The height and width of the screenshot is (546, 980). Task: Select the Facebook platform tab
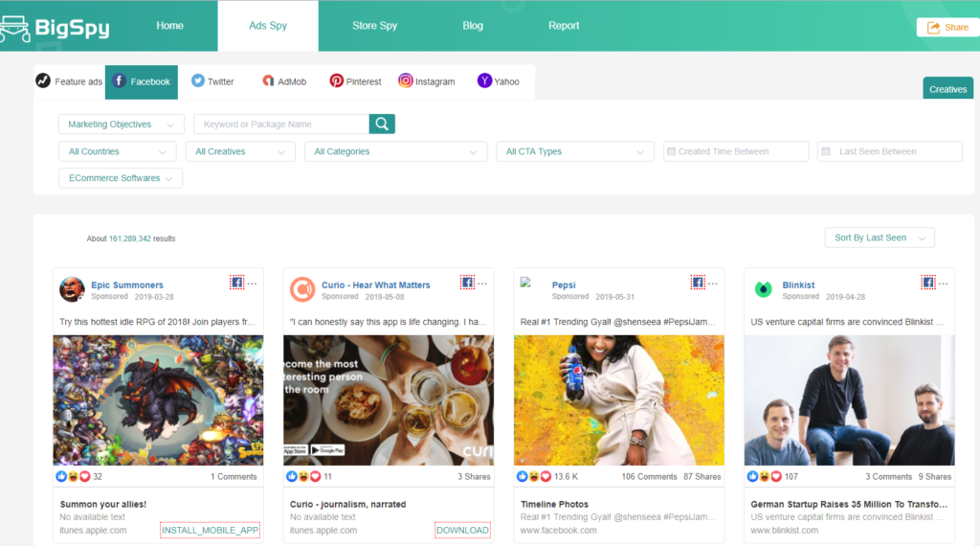[142, 82]
